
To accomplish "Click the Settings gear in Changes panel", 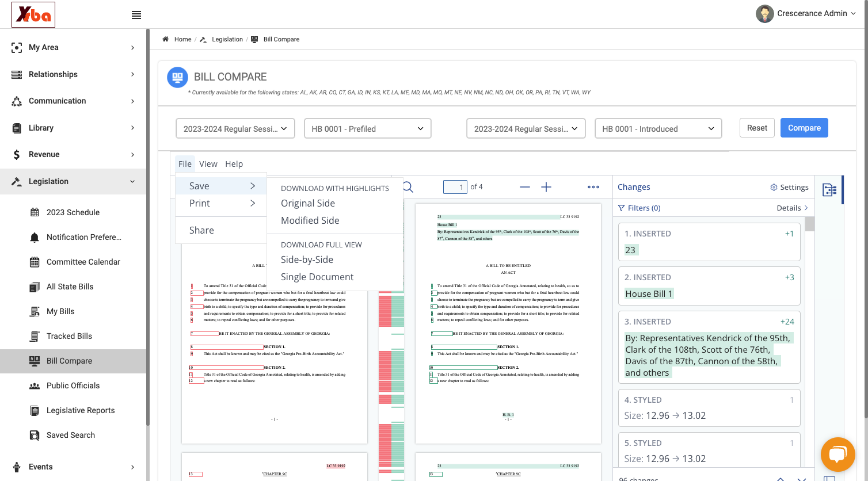I will 774,188.
